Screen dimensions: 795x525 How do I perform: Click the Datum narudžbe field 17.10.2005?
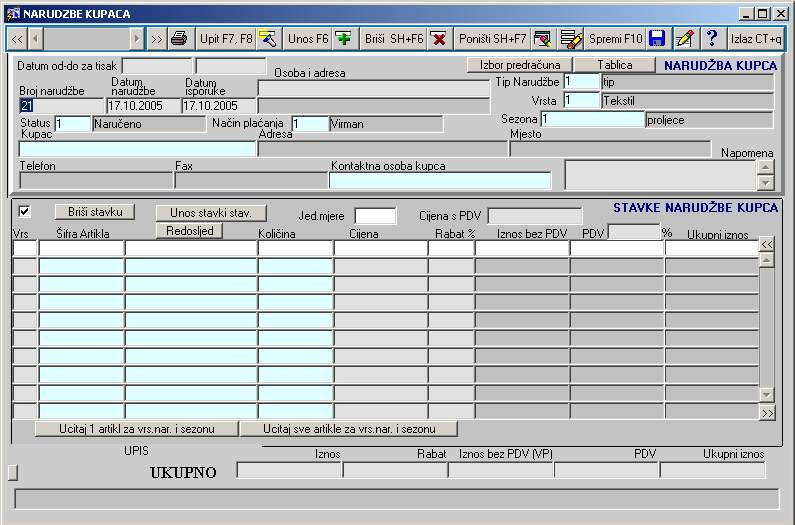tap(143, 106)
